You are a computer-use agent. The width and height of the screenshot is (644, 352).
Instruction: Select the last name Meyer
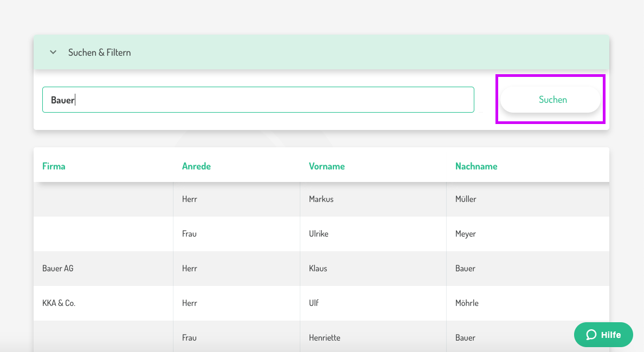point(465,234)
